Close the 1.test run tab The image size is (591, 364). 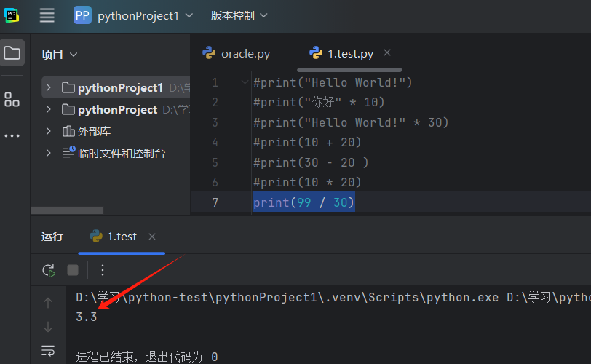point(152,236)
